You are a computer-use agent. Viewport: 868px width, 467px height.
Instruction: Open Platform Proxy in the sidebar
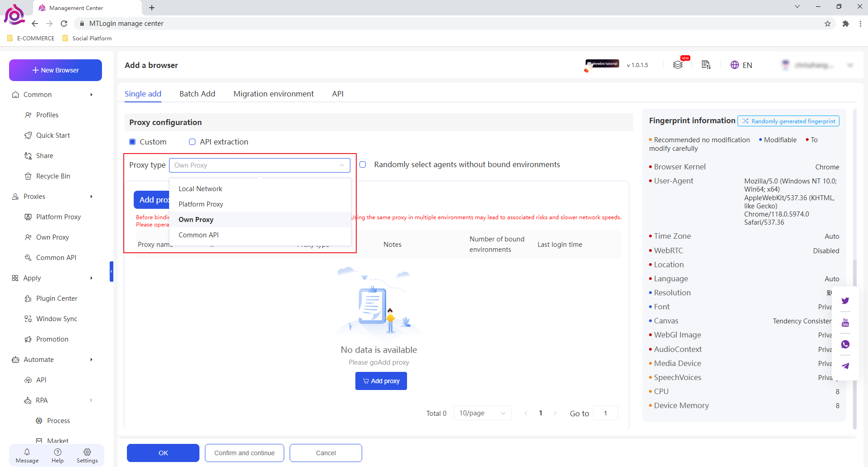[58, 217]
